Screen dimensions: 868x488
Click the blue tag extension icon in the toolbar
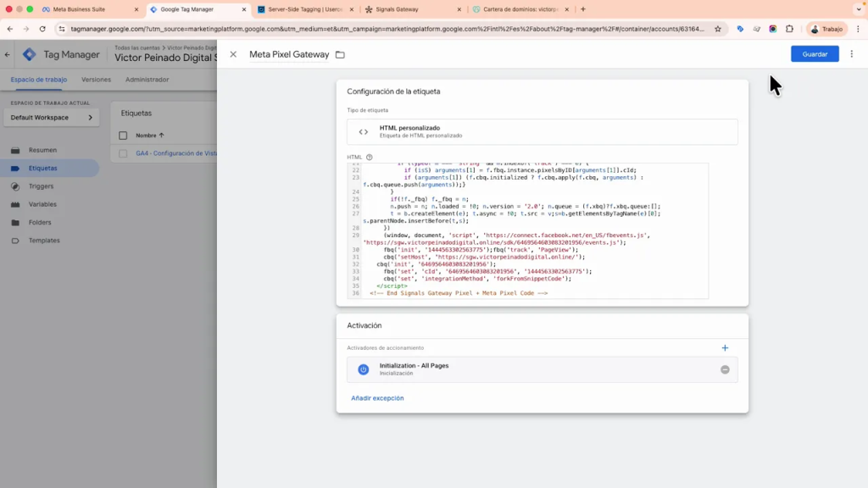(740, 29)
